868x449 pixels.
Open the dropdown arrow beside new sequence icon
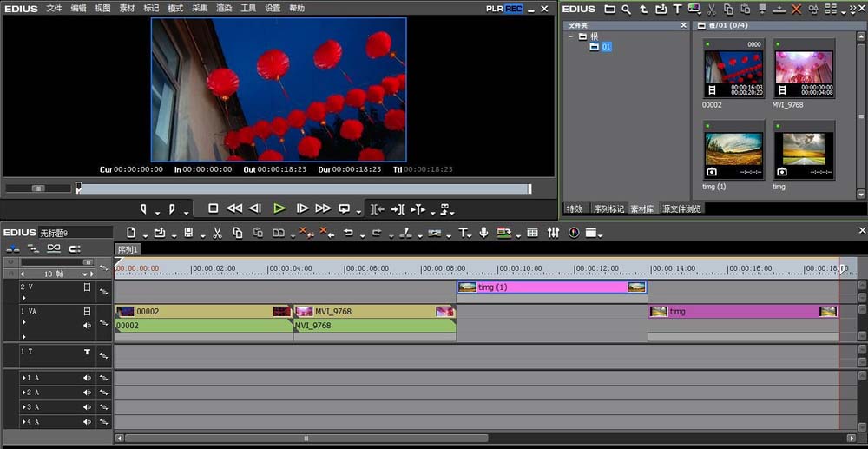(145, 236)
